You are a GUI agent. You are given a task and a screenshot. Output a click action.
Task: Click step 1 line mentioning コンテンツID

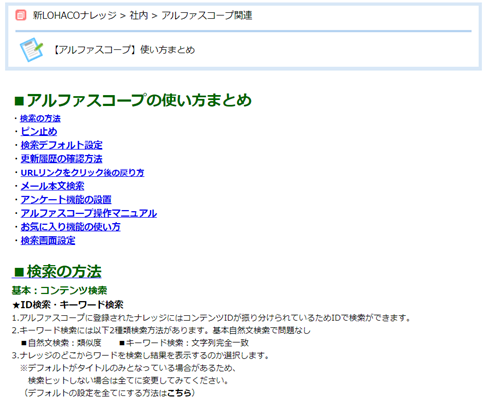coord(211,318)
